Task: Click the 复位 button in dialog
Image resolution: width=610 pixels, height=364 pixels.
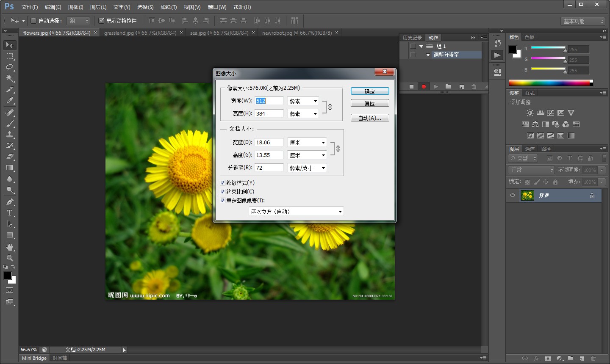Action: 370,103
